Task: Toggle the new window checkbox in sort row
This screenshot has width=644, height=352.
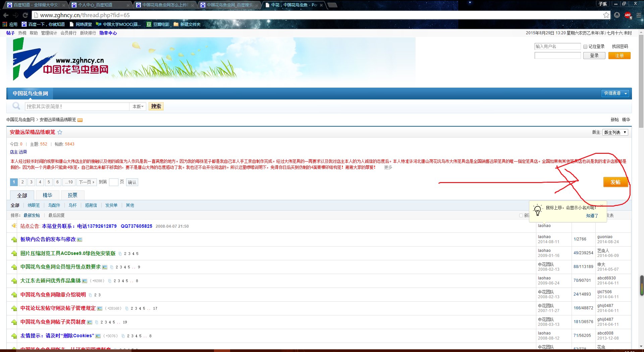Action: click(x=521, y=215)
